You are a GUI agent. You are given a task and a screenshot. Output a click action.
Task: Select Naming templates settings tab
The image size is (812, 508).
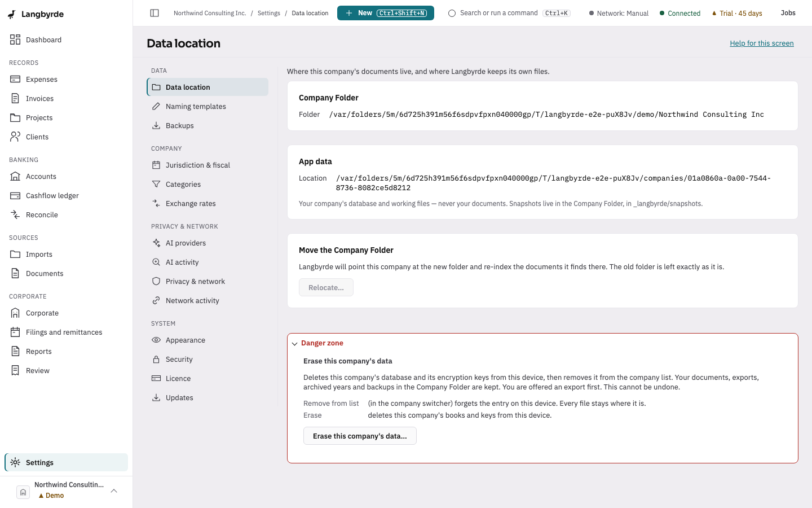click(x=208, y=106)
